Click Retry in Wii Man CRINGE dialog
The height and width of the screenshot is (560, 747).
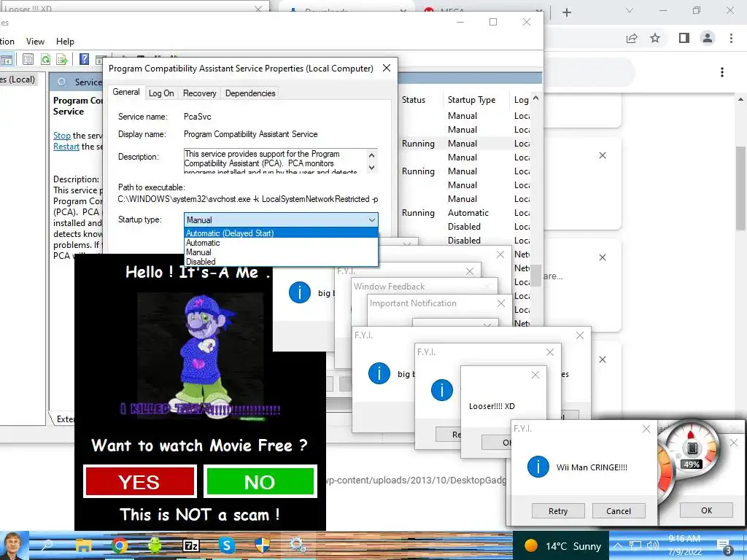pos(558,511)
